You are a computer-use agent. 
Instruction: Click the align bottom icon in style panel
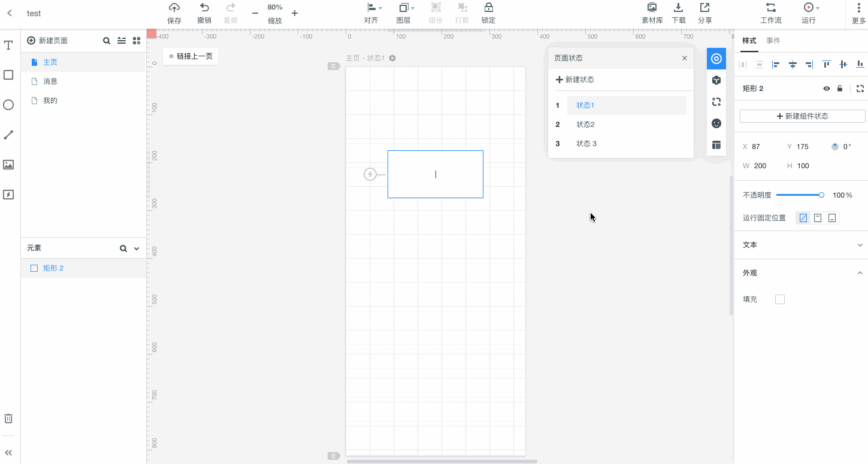tap(860, 65)
